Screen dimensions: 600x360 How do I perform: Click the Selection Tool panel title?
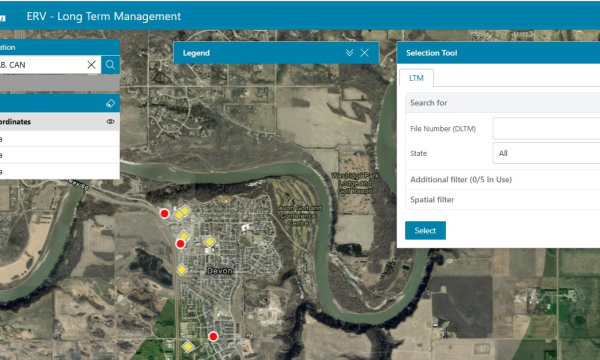432,53
